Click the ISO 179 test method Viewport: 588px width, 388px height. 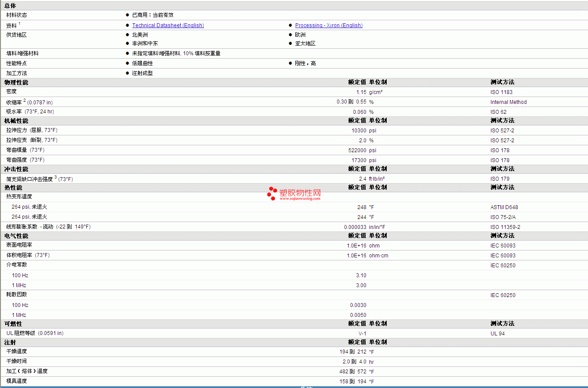(500, 179)
